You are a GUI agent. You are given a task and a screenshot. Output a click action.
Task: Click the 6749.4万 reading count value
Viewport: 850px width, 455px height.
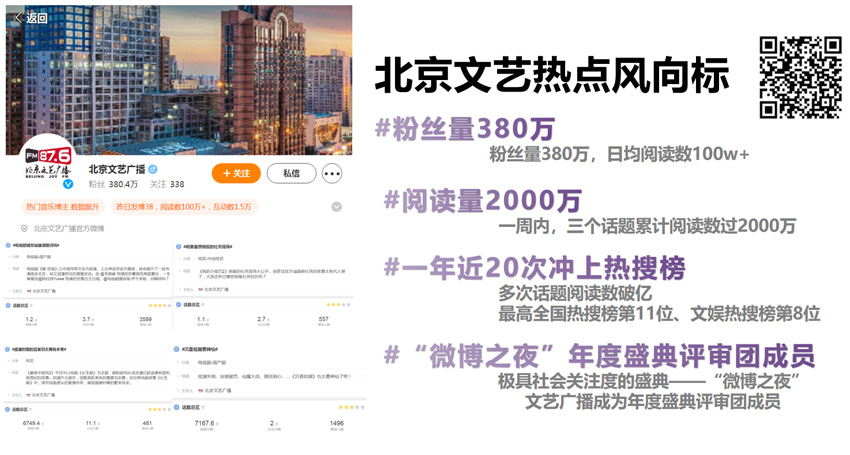click(x=34, y=423)
